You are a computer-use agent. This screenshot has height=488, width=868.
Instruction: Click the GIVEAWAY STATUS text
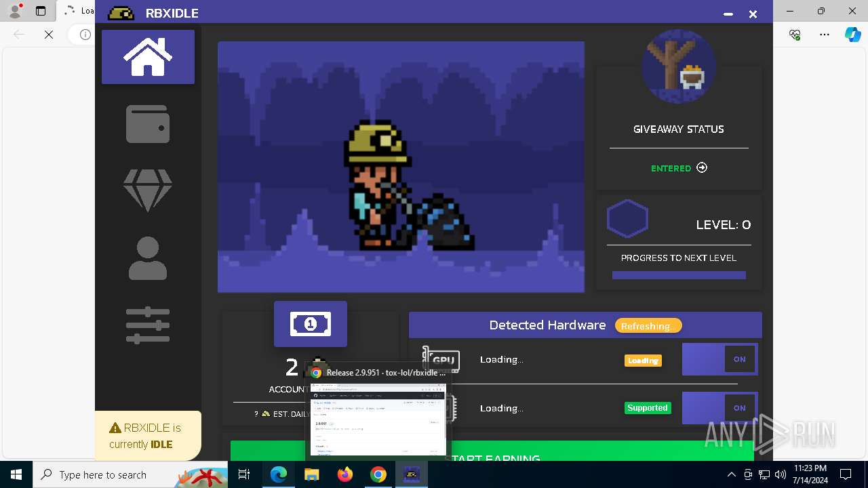click(679, 129)
